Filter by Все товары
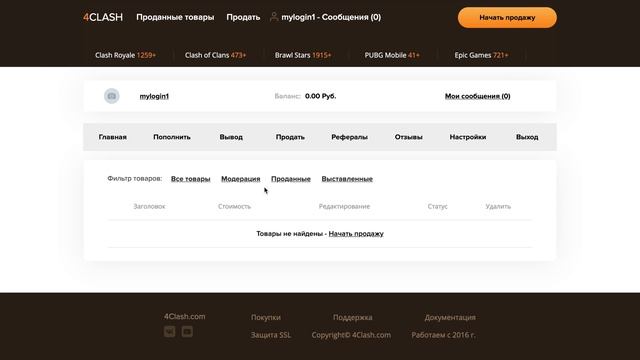The width and height of the screenshot is (640, 360). coord(191,179)
